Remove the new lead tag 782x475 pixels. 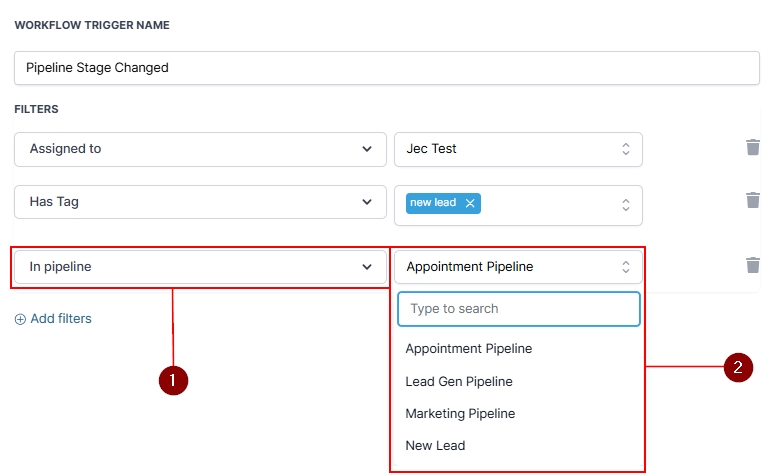pos(470,203)
